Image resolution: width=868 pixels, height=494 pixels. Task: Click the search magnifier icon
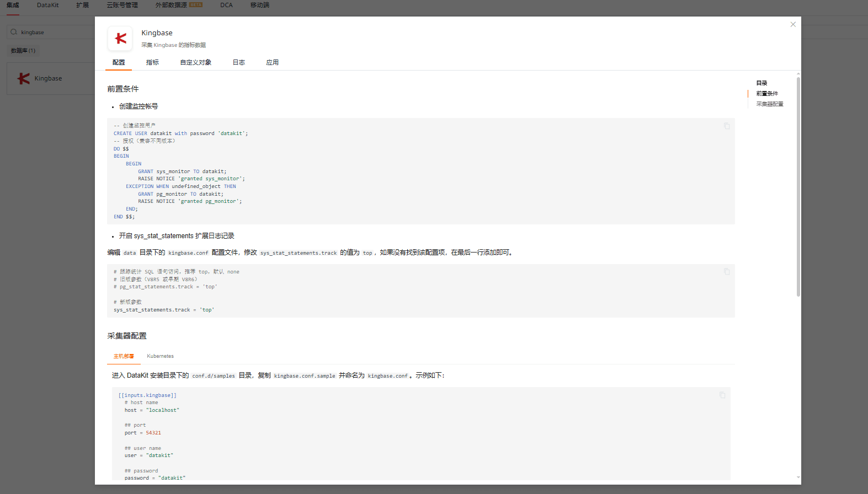pyautogui.click(x=14, y=32)
